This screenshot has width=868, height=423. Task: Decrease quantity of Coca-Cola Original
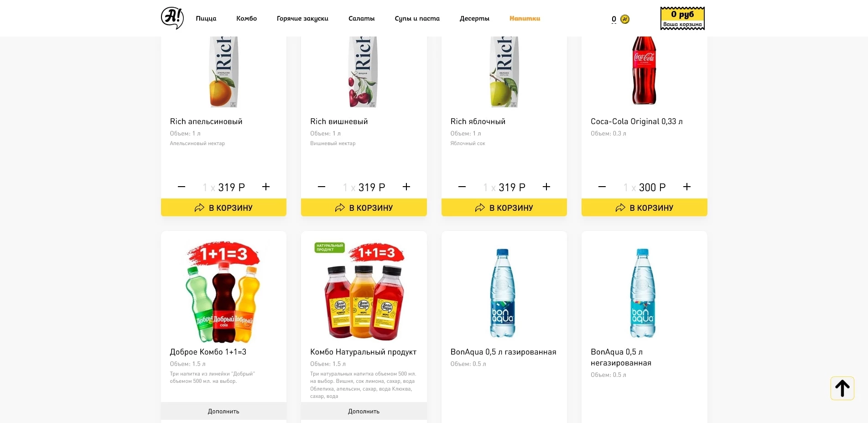click(x=602, y=187)
